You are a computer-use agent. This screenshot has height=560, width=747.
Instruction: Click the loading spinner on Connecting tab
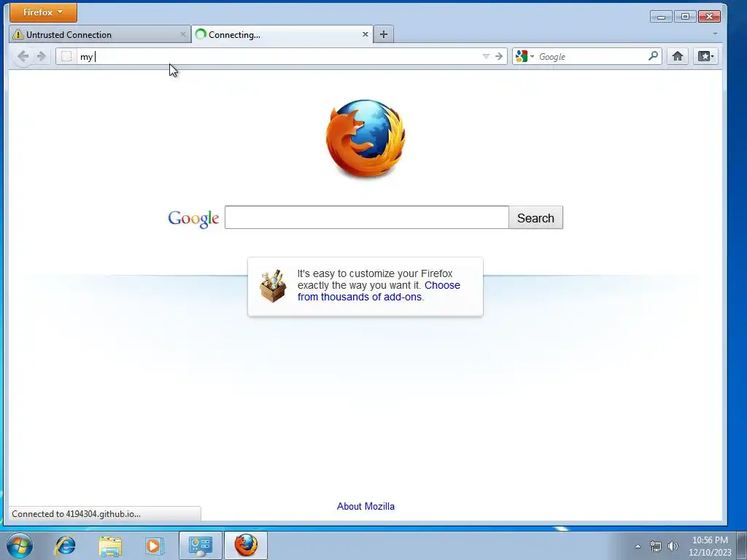201,34
